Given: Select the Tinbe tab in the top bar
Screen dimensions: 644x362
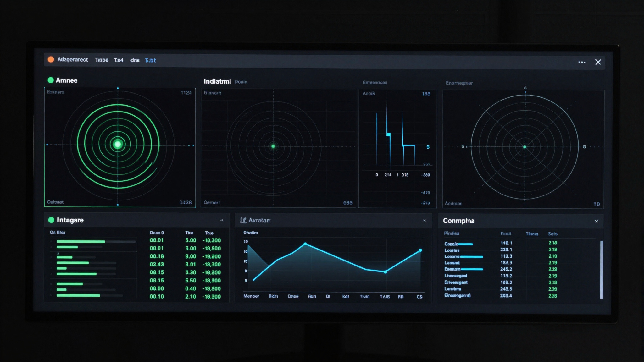Looking at the screenshot, I should (x=102, y=60).
